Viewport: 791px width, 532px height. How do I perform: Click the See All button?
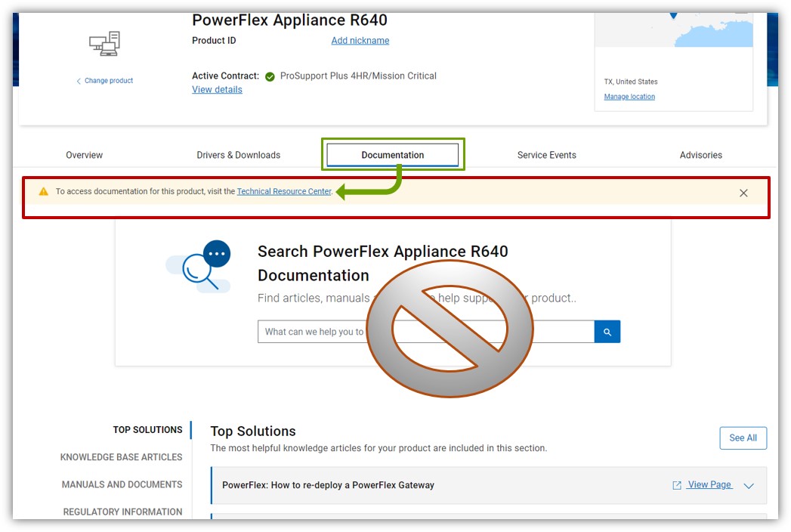pos(743,438)
